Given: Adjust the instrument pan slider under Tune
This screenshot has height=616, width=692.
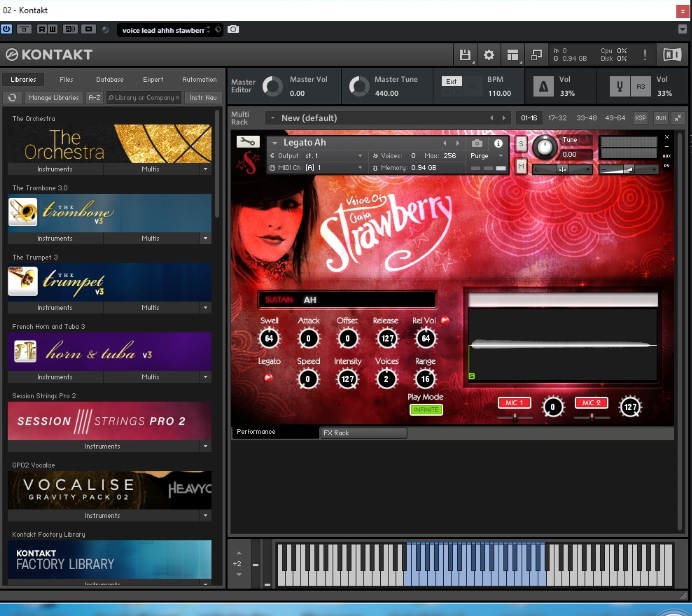Looking at the screenshot, I should pyautogui.click(x=562, y=169).
